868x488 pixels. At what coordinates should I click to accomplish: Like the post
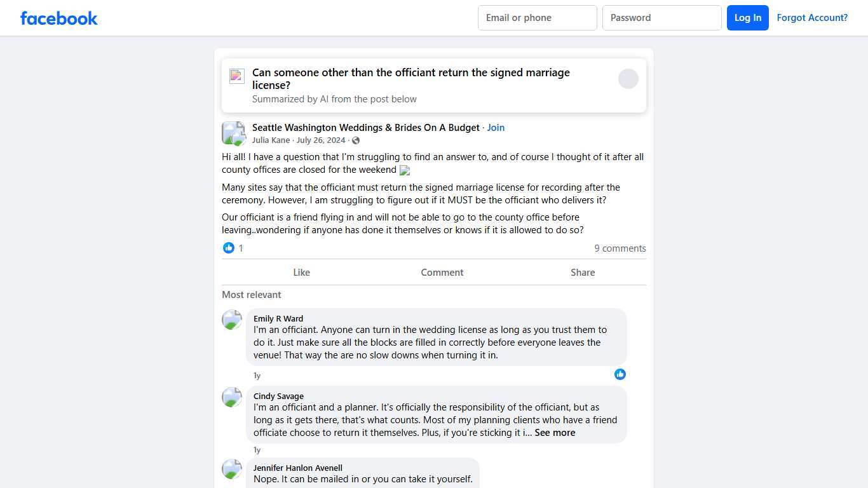point(301,273)
